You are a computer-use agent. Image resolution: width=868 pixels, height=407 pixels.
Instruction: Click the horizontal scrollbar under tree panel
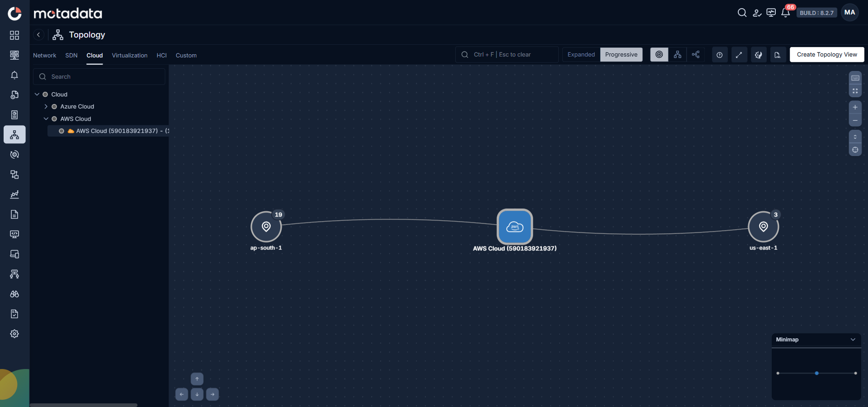click(84, 405)
